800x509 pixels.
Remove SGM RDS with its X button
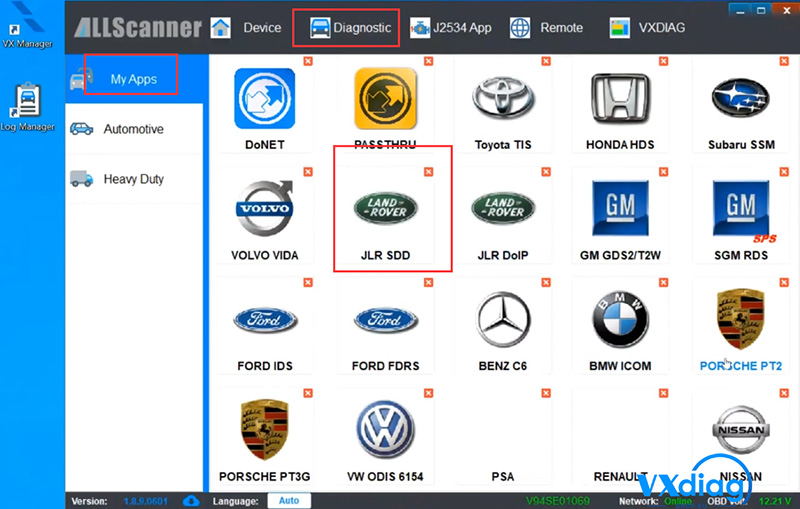pos(784,172)
